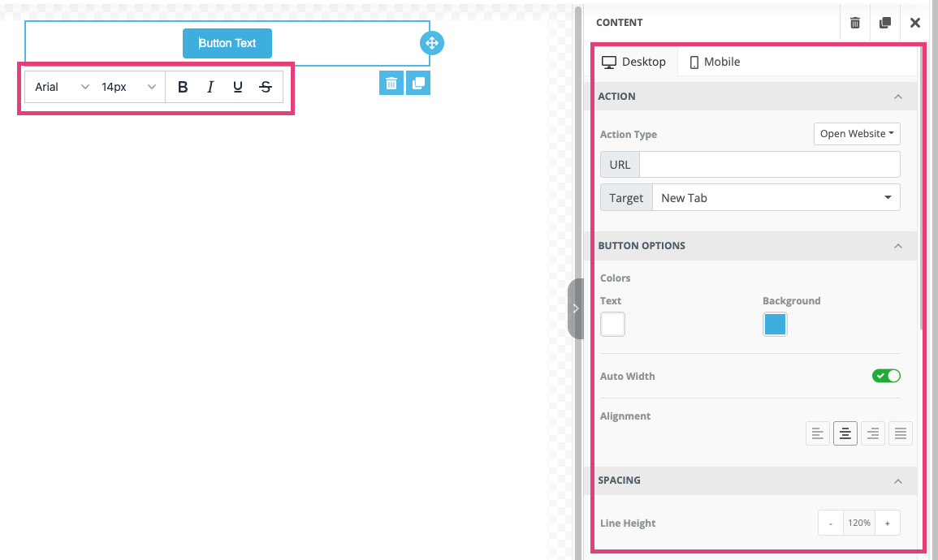This screenshot has height=560, width=938.
Task: Select justify alignment for the button
Action: (901, 433)
